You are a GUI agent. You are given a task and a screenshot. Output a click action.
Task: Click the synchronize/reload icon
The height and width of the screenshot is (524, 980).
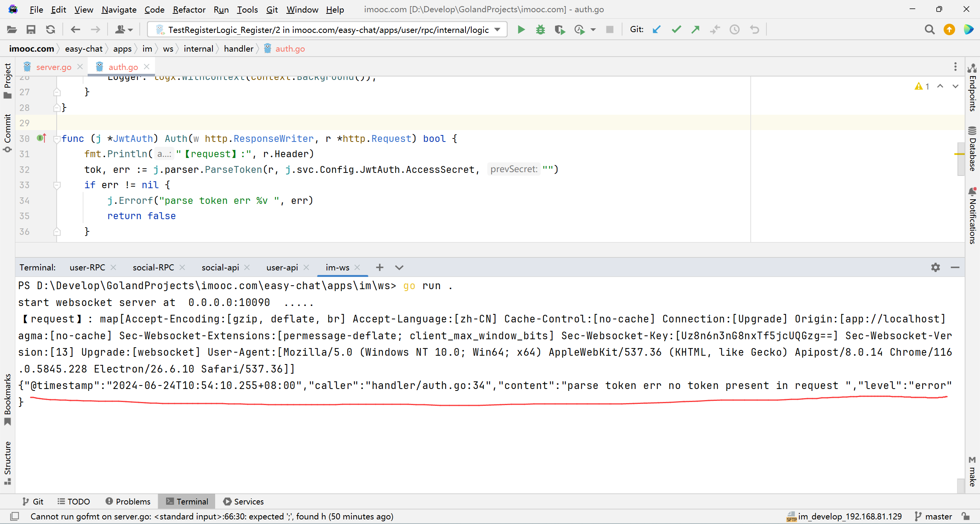pyautogui.click(x=51, y=29)
